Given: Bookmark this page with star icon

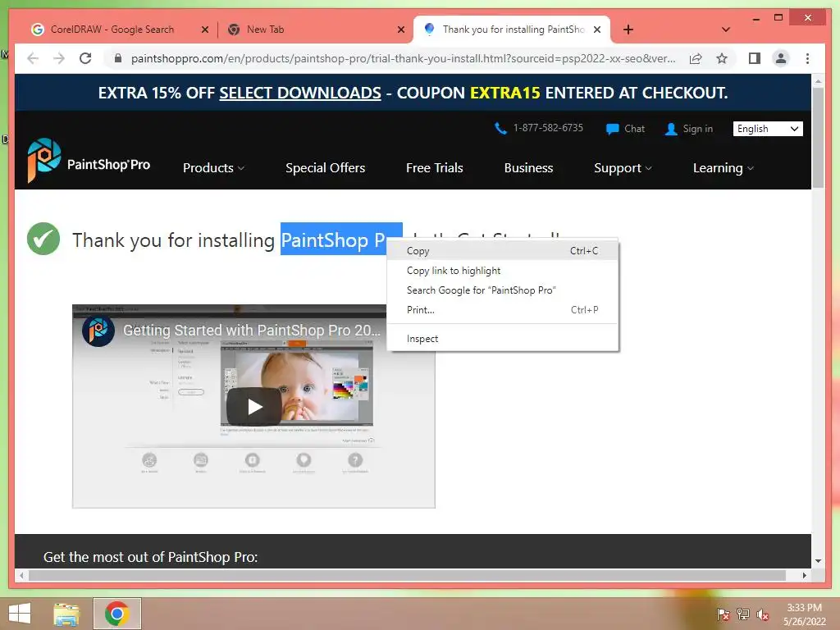Looking at the screenshot, I should [722, 58].
